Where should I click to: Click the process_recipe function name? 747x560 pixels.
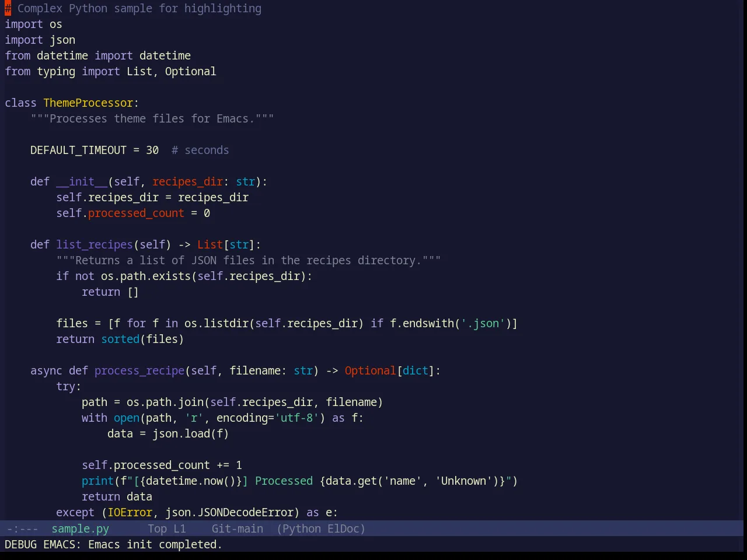[x=139, y=370]
